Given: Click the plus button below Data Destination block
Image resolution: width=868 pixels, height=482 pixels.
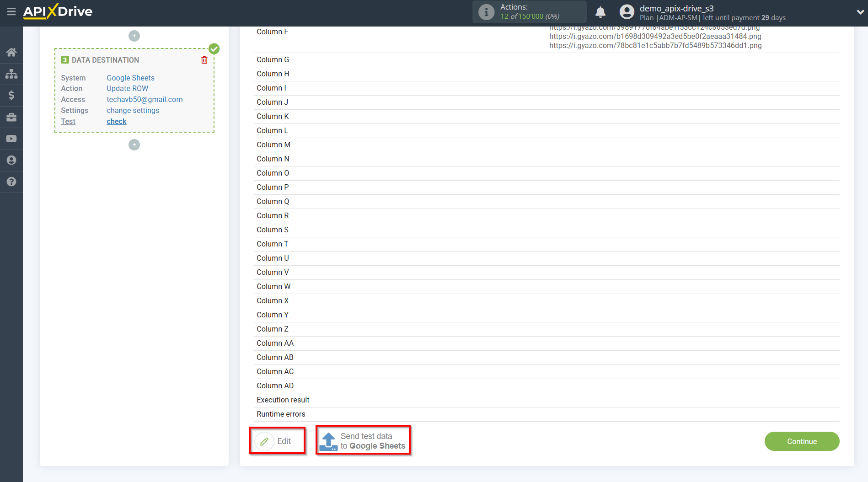Looking at the screenshot, I should 134,145.
